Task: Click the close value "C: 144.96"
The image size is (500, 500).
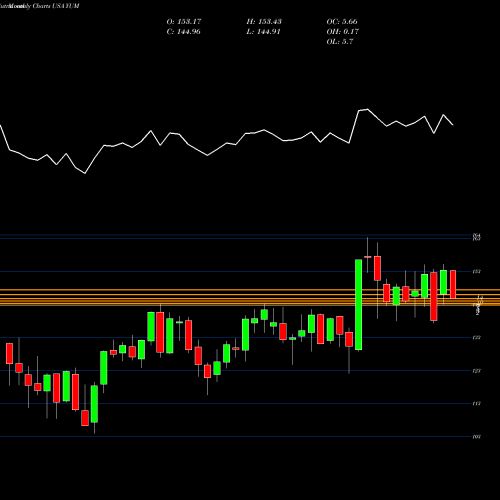Action: (x=183, y=32)
